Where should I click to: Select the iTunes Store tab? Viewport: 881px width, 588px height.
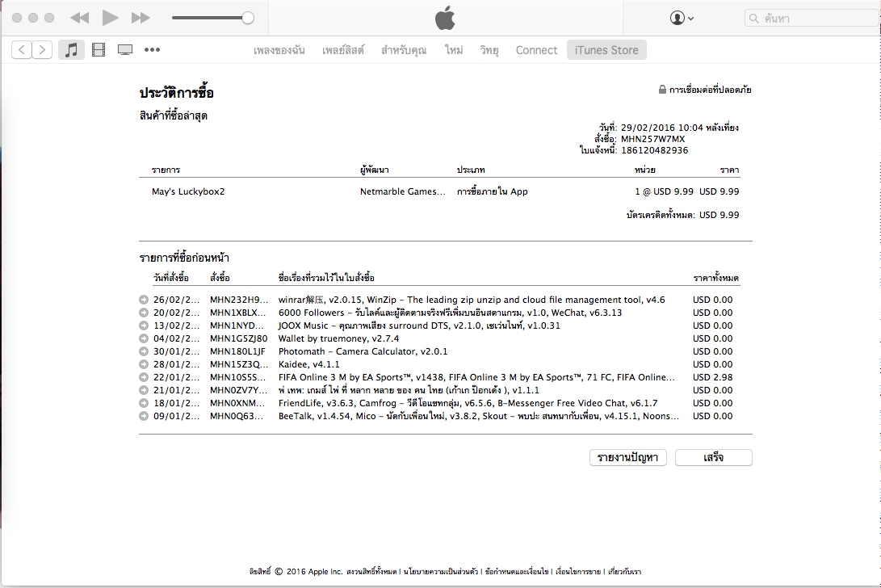click(x=606, y=50)
